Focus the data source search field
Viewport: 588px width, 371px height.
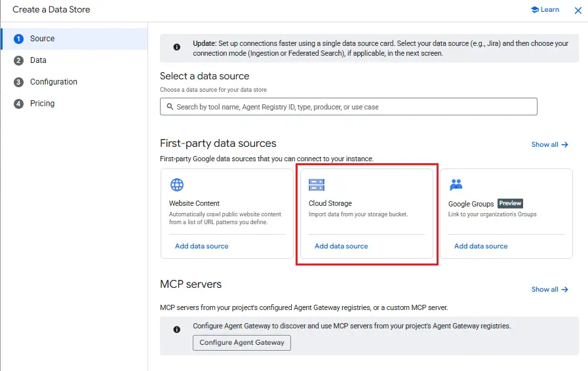tap(348, 107)
